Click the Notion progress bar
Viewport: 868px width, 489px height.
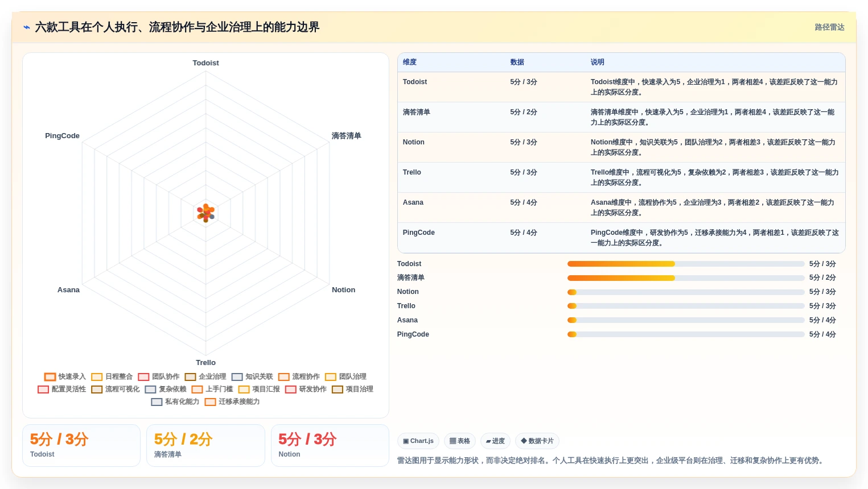[x=686, y=292]
